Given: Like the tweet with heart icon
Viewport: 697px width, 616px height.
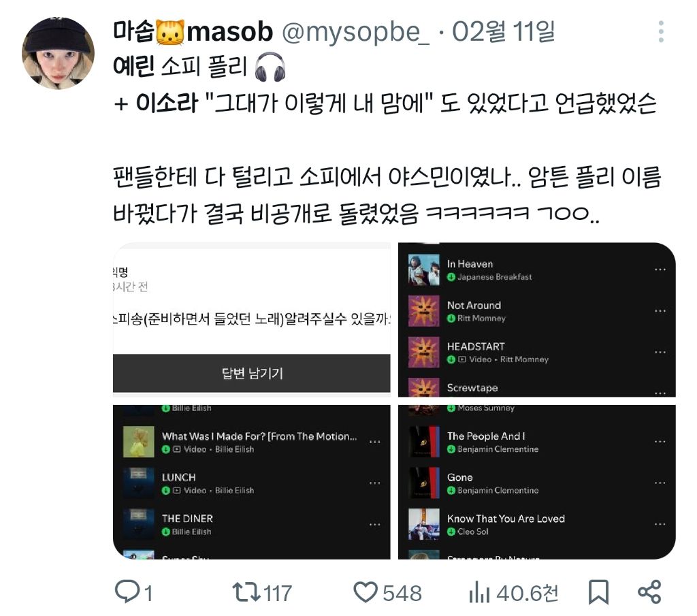Looking at the screenshot, I should [366, 592].
